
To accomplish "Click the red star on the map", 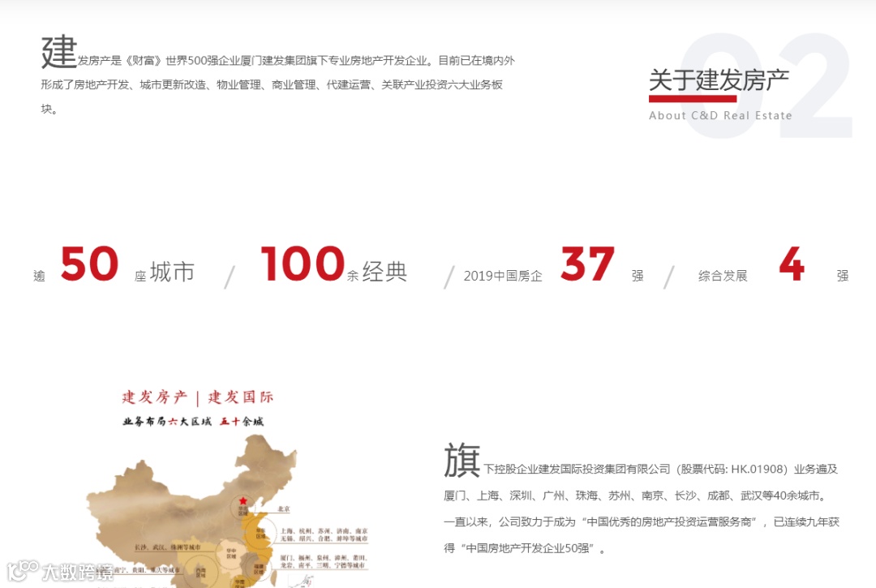I will pos(243,501).
